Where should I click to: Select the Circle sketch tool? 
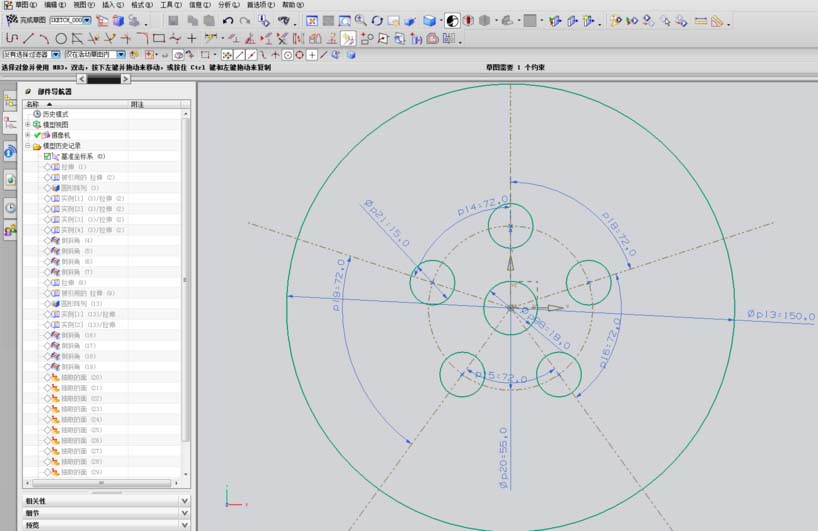[x=61, y=38]
